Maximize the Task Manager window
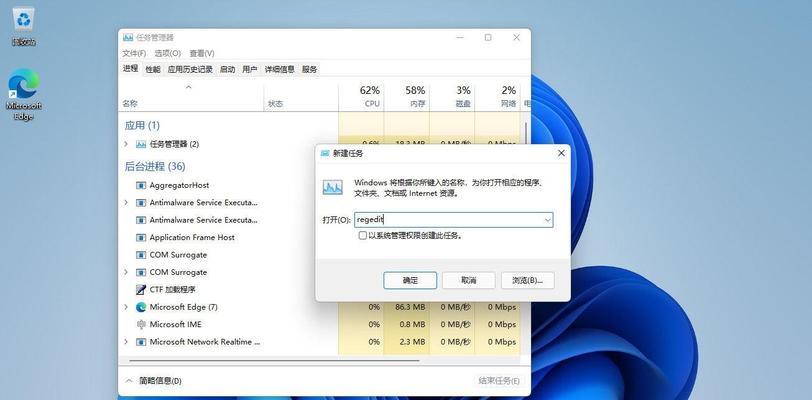 point(488,38)
